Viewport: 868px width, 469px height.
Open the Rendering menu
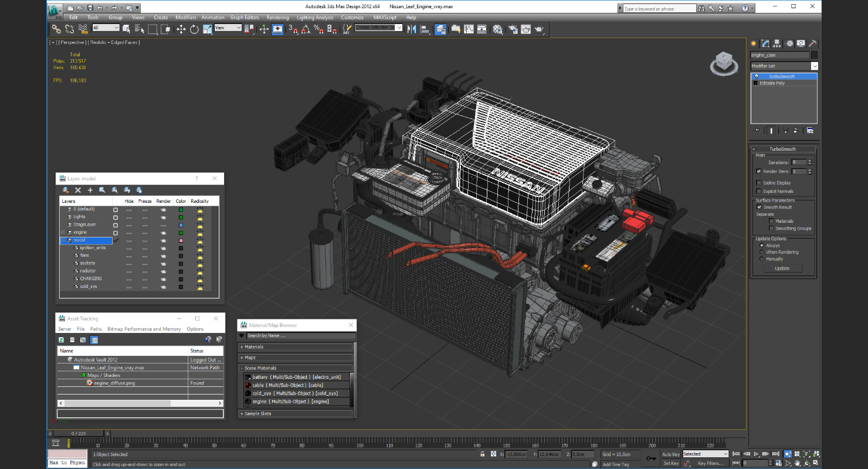tap(277, 18)
